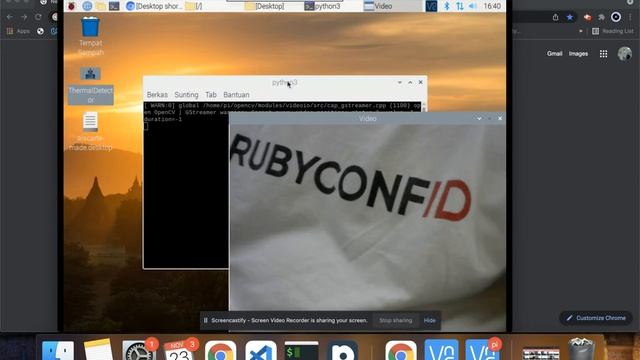The width and height of the screenshot is (640, 360).
Task: Click the Video window title bar
Action: click(x=367, y=118)
